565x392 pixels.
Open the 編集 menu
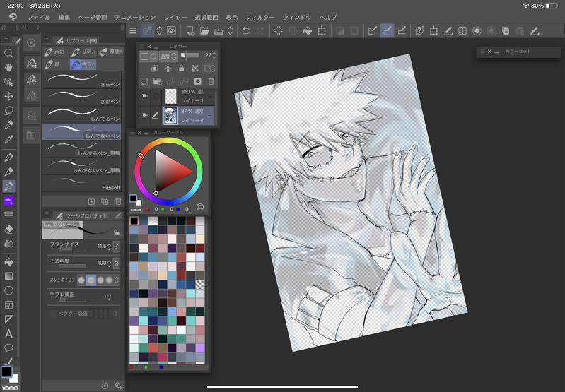click(x=64, y=17)
